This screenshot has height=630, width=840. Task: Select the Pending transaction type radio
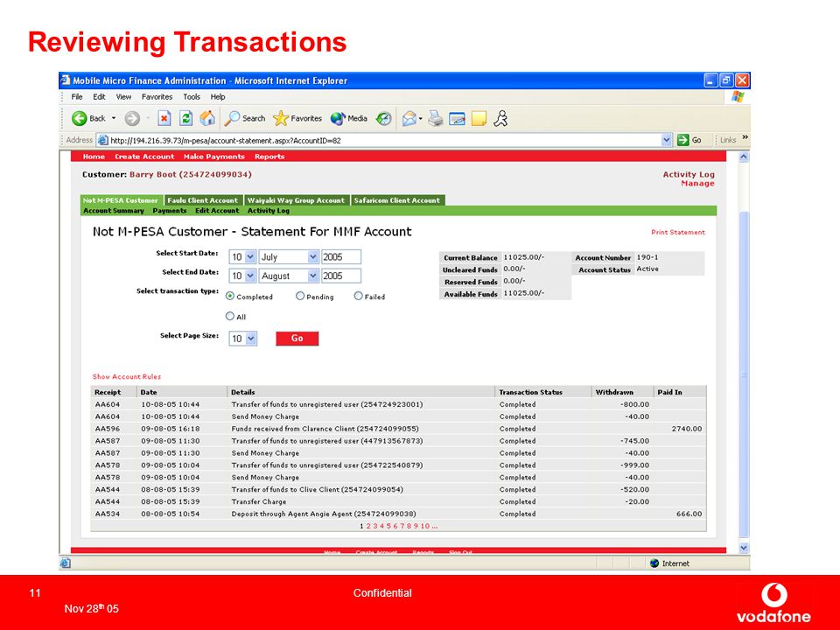[x=300, y=296]
